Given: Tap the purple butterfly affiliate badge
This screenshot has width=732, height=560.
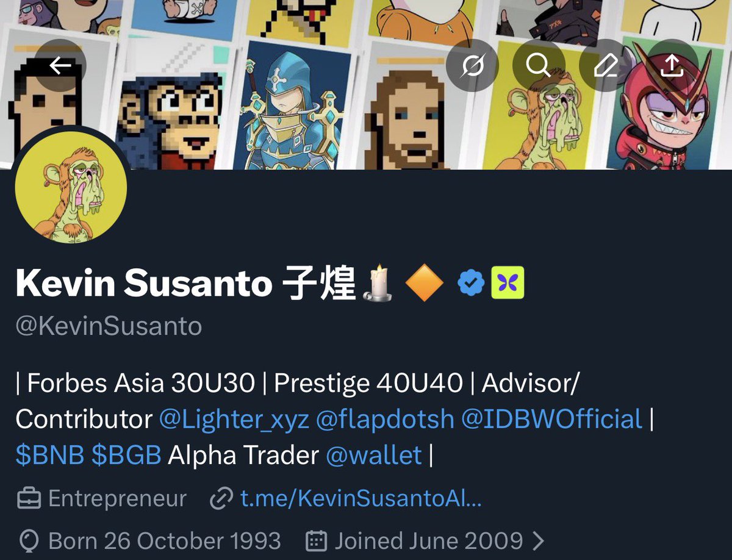Looking at the screenshot, I should point(508,283).
